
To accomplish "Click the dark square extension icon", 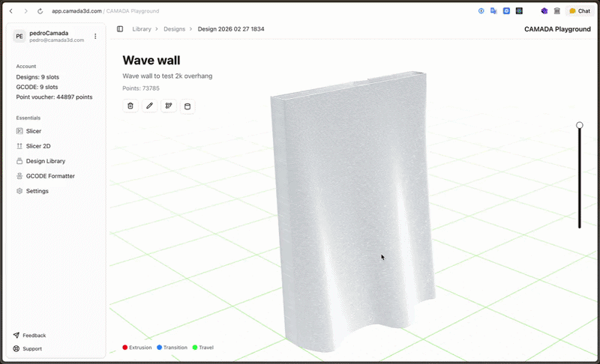I will click(519, 11).
